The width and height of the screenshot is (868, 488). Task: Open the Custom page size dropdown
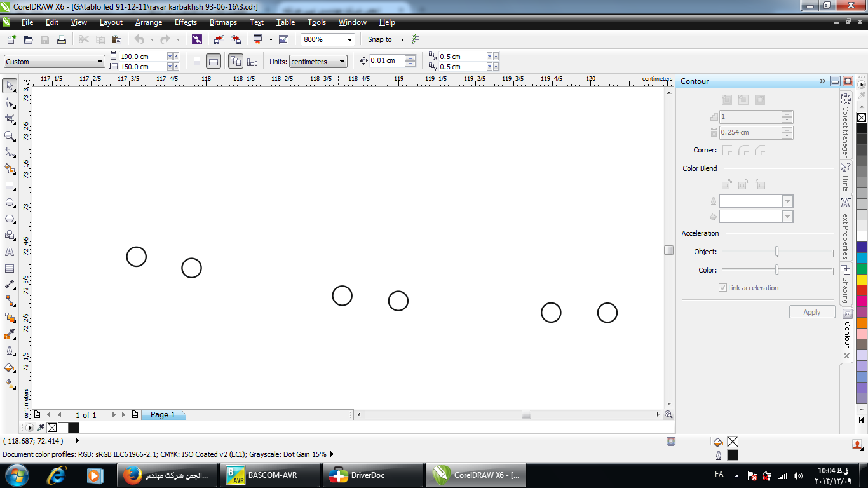coord(100,62)
